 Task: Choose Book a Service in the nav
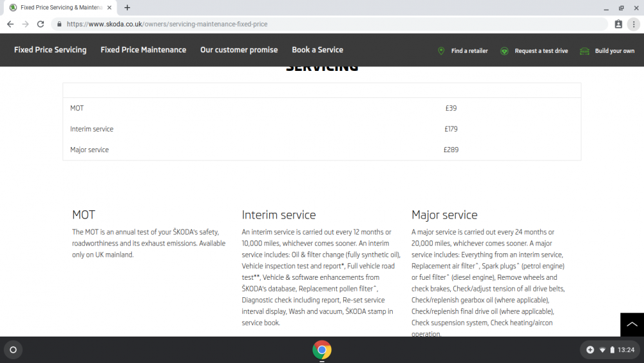(x=317, y=50)
